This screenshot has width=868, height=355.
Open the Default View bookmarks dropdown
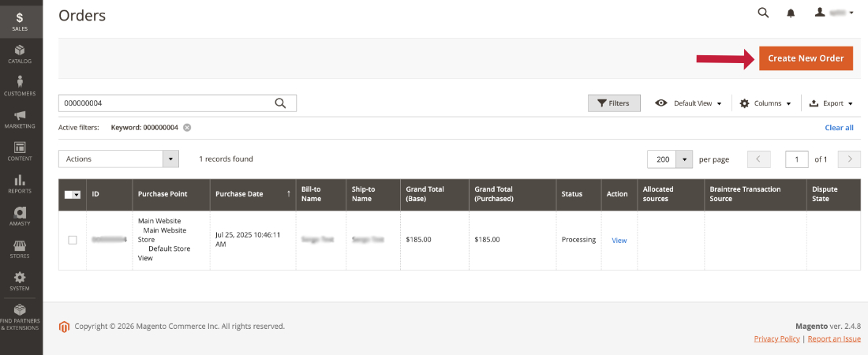tap(688, 103)
